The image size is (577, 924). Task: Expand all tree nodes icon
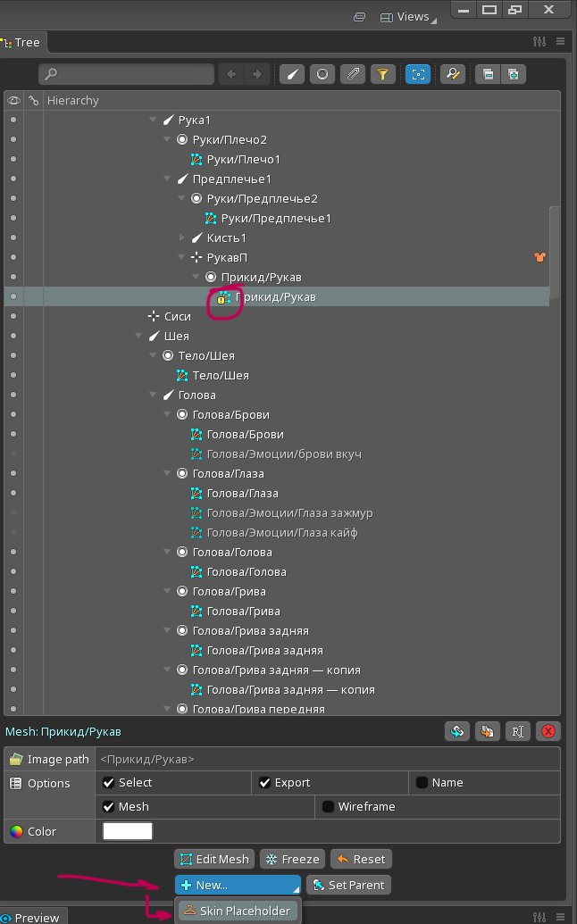click(514, 74)
